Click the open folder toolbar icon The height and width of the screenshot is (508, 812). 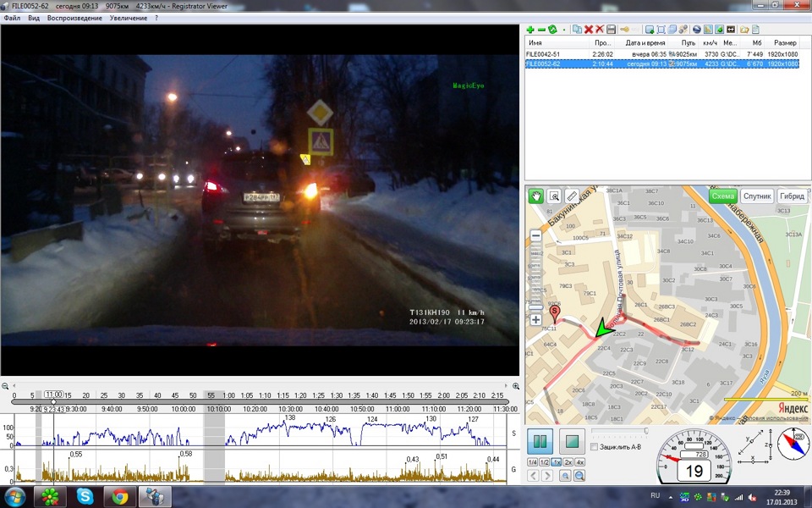744,30
